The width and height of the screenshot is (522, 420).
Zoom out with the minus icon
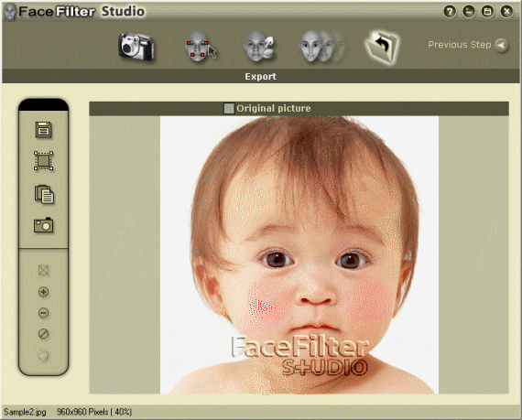[43, 313]
